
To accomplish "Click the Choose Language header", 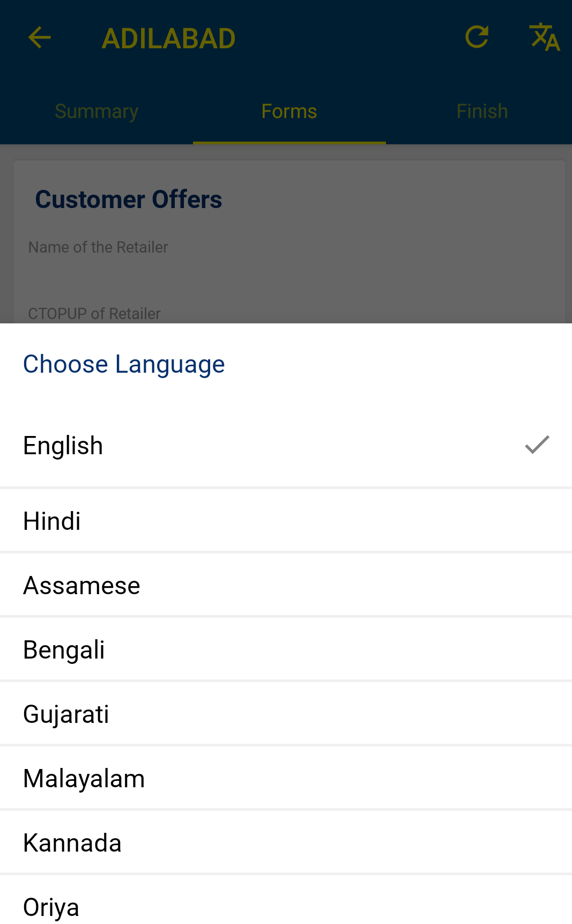I will click(124, 365).
